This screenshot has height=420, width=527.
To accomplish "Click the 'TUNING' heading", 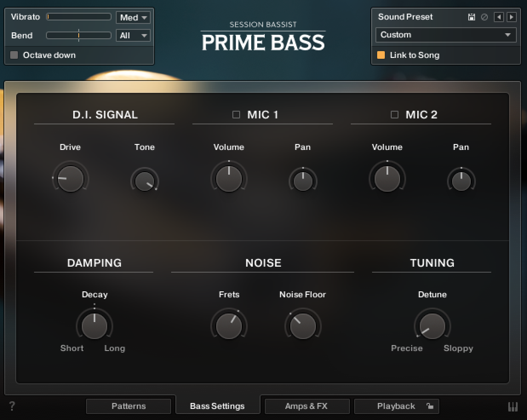I will coord(432,263).
